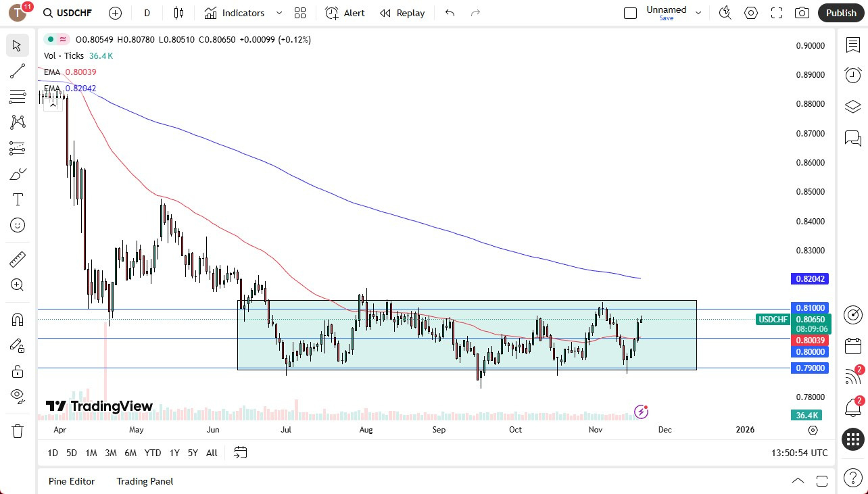This screenshot has width=868, height=494.
Task: Select the Trend Line drawing tool
Action: point(18,71)
